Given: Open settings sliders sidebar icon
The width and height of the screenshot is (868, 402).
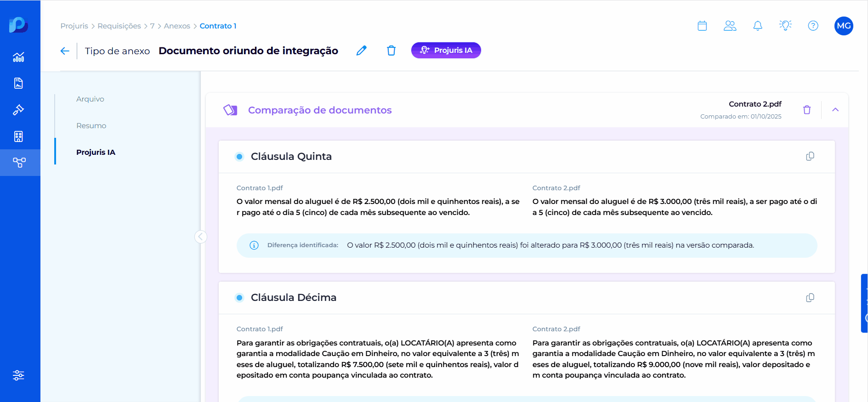Looking at the screenshot, I should 18,375.
